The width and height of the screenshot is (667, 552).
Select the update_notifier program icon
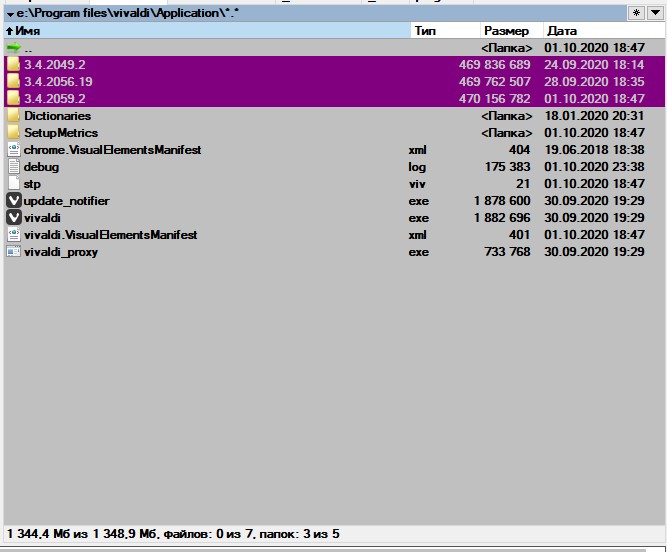click(x=13, y=201)
